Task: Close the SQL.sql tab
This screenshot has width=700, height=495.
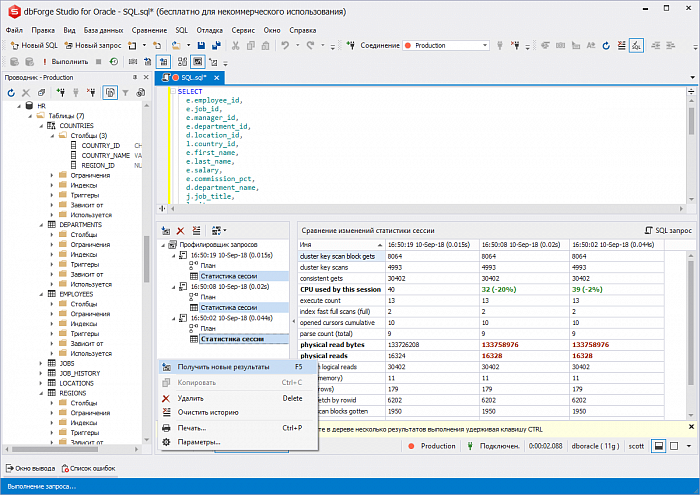Action: point(217,78)
